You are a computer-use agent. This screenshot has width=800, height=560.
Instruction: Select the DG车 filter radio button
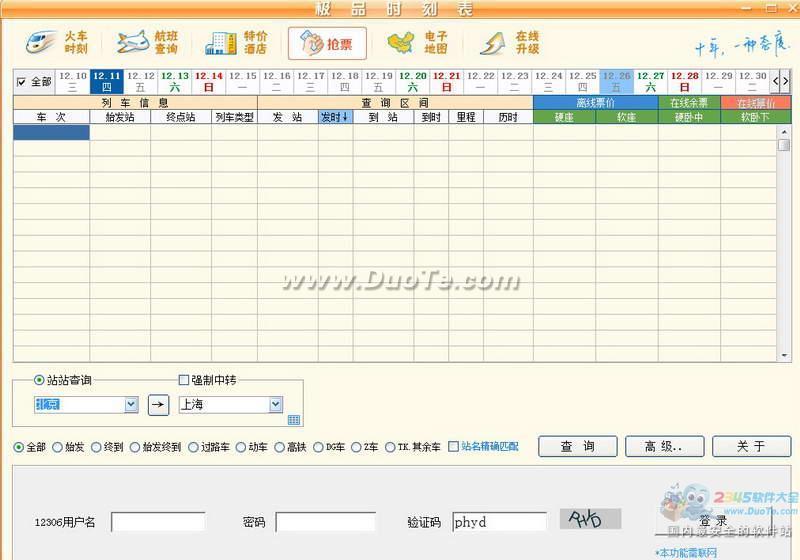[x=318, y=447]
